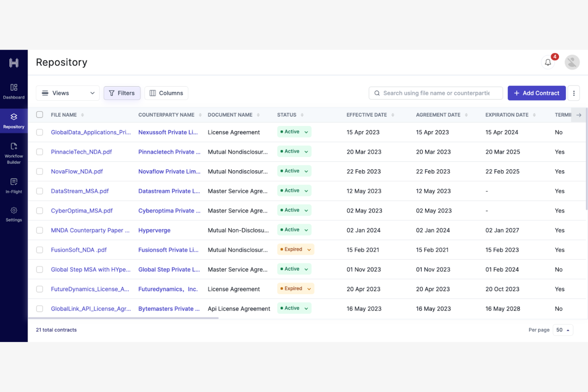Open the three-dot more options menu
This screenshot has width=588, height=392.
[573, 93]
